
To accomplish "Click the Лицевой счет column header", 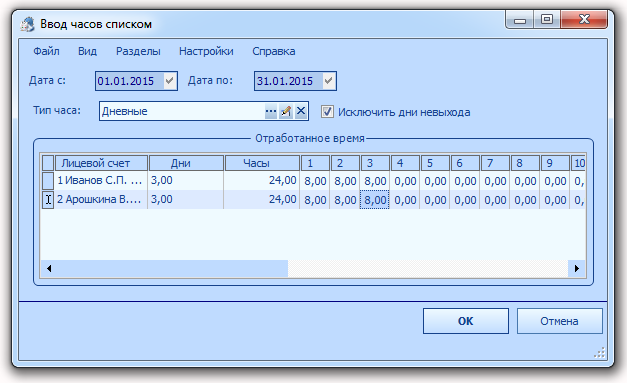I will (x=102, y=163).
